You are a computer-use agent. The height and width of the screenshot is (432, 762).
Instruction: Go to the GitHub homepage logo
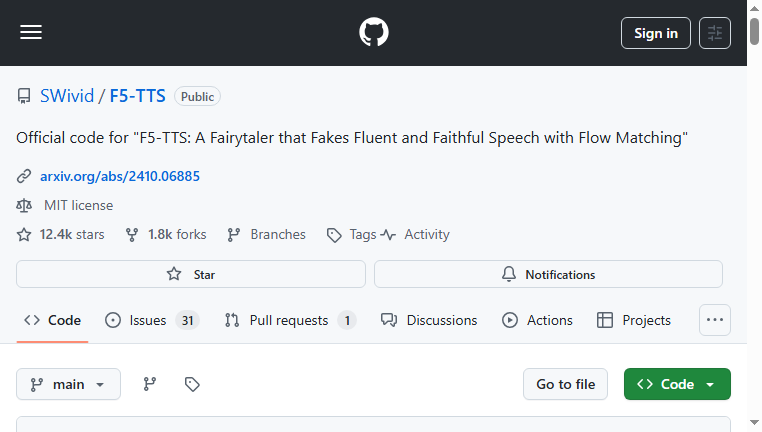pos(374,33)
